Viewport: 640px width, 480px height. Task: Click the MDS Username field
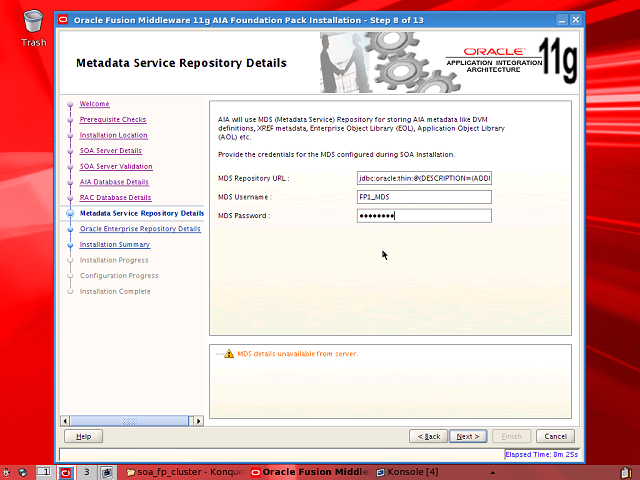pyautogui.click(x=424, y=197)
